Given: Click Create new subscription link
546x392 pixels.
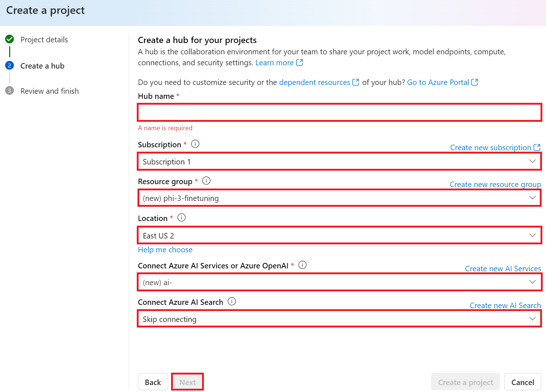Looking at the screenshot, I should [491, 148].
